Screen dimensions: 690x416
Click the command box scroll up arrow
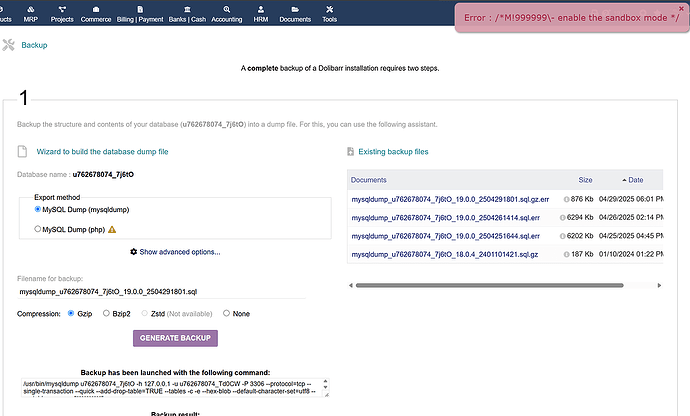[326, 381]
